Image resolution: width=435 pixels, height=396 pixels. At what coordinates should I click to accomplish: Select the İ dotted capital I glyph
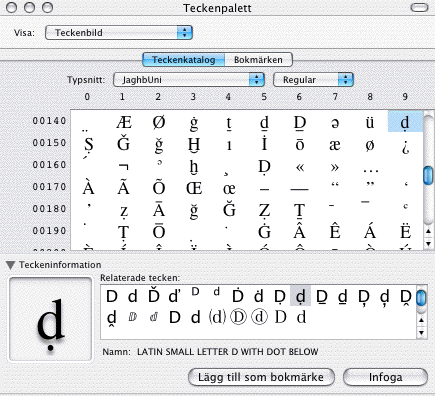[x=264, y=143]
